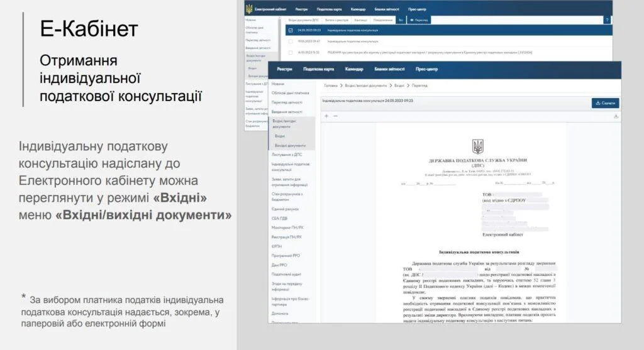Open Дані РРО sidebar item
Image resolution: width=644 pixels, height=350 pixels.
(x=279, y=265)
